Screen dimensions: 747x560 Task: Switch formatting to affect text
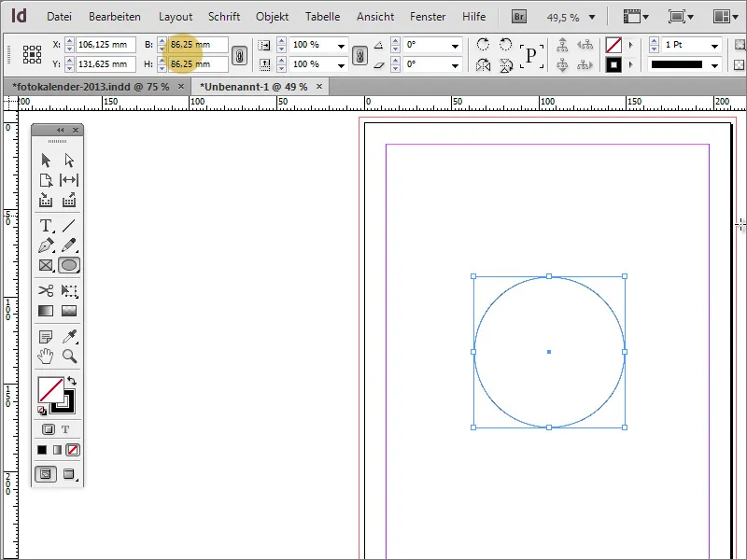click(x=67, y=428)
